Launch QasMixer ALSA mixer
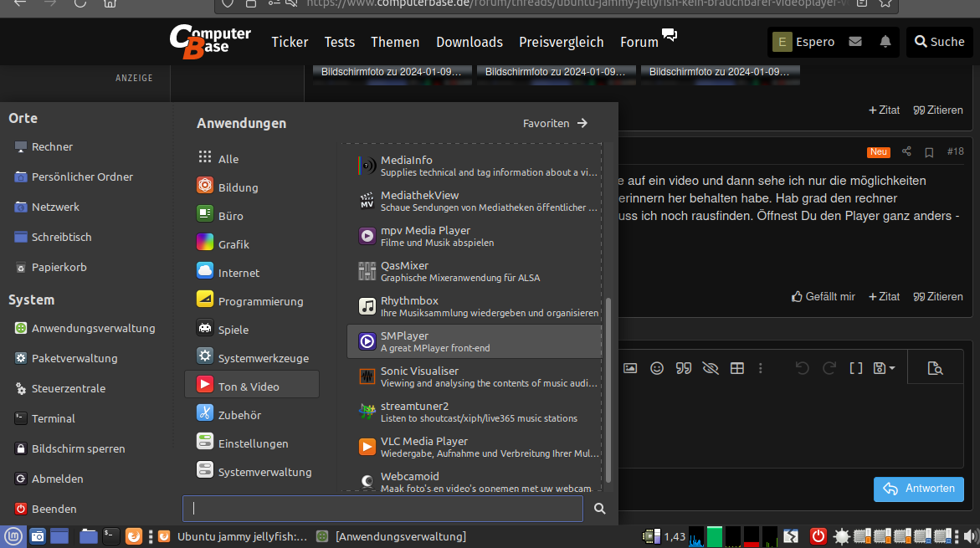Screen dimensions: 980x548 pyautogui.click(x=475, y=271)
